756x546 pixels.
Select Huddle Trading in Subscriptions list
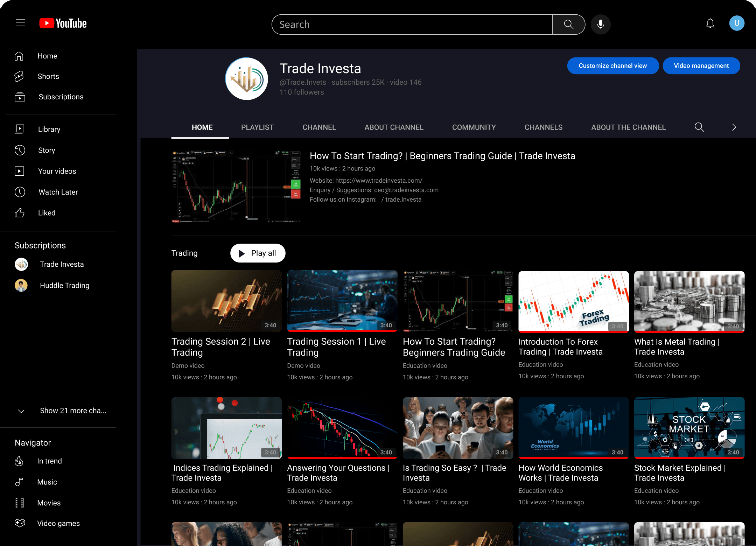tap(65, 286)
